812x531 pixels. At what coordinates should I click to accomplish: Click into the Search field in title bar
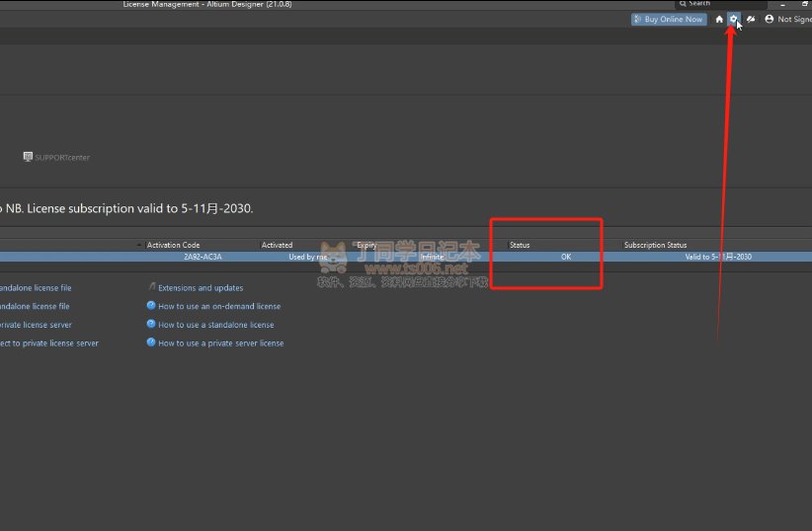pos(721,4)
